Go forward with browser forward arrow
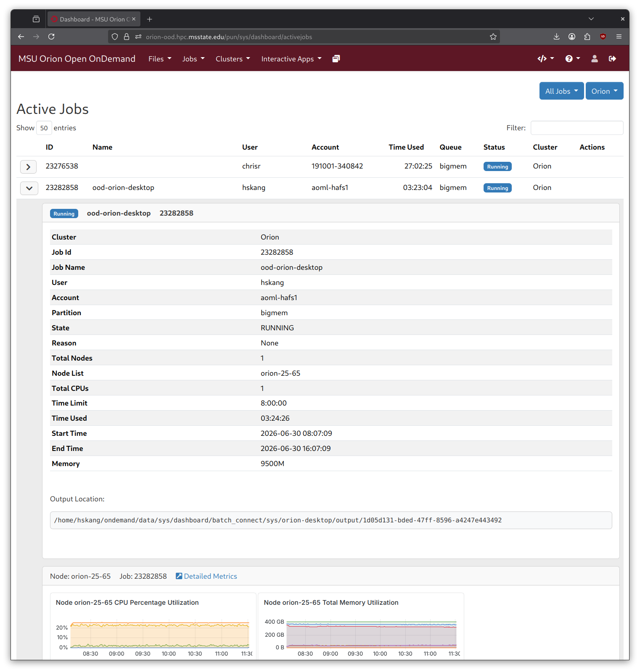Image resolution: width=640 pixels, height=672 pixels. [x=36, y=37]
